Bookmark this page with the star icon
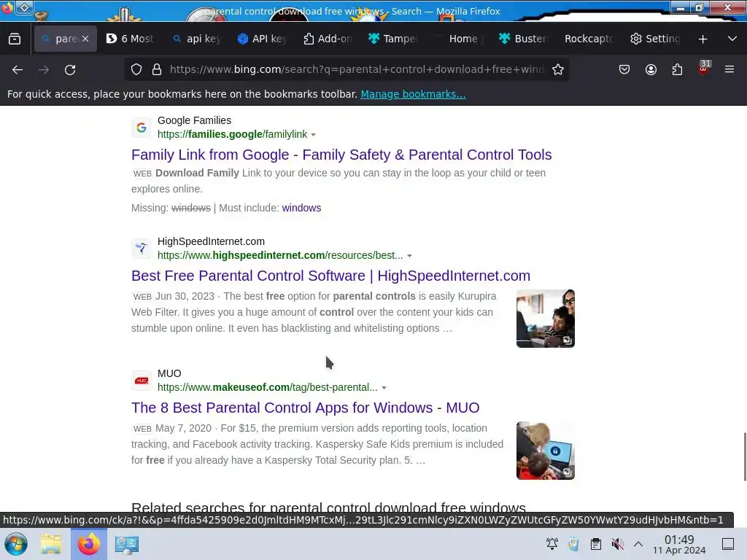 (x=558, y=69)
